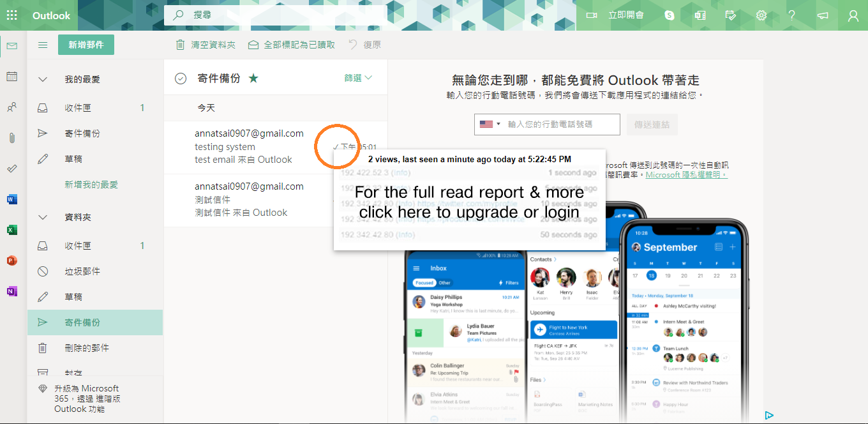The height and width of the screenshot is (424, 868).
Task: Open People contacts from the left rail
Action: coord(12,107)
